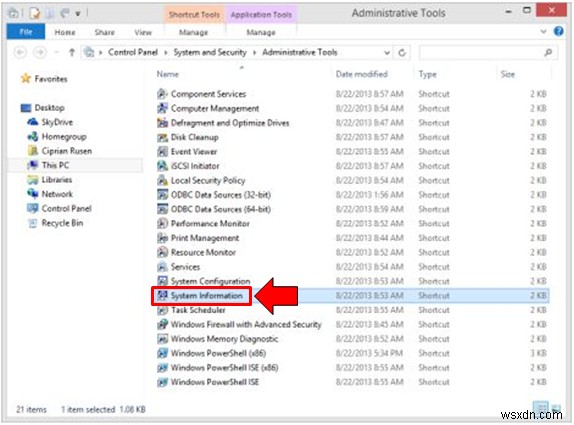Select the Local Security Policy icon

click(x=162, y=180)
